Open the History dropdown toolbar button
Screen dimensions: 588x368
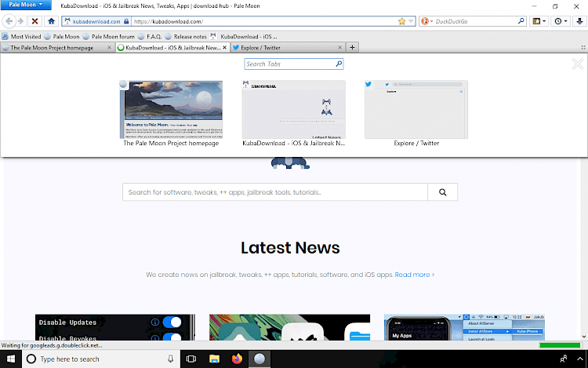click(x=561, y=21)
